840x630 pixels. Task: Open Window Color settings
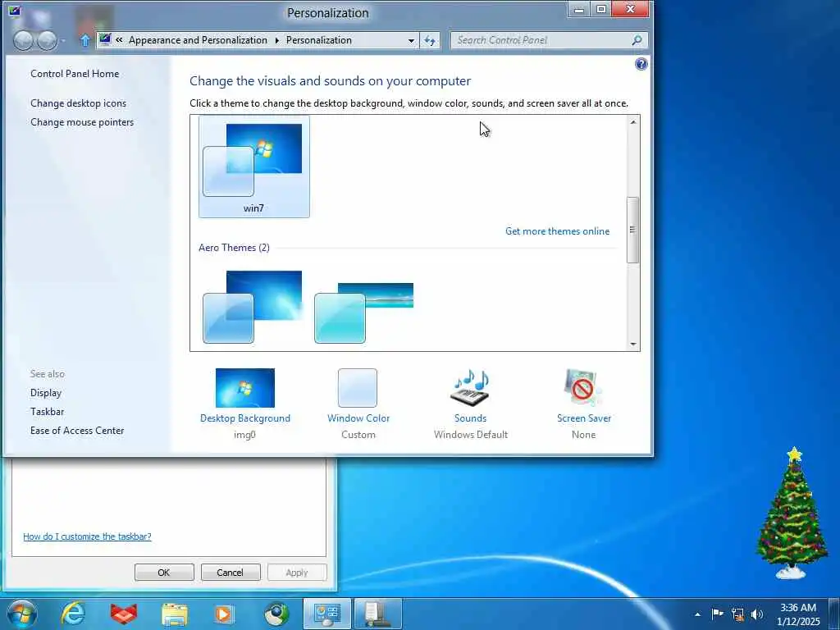click(x=358, y=404)
